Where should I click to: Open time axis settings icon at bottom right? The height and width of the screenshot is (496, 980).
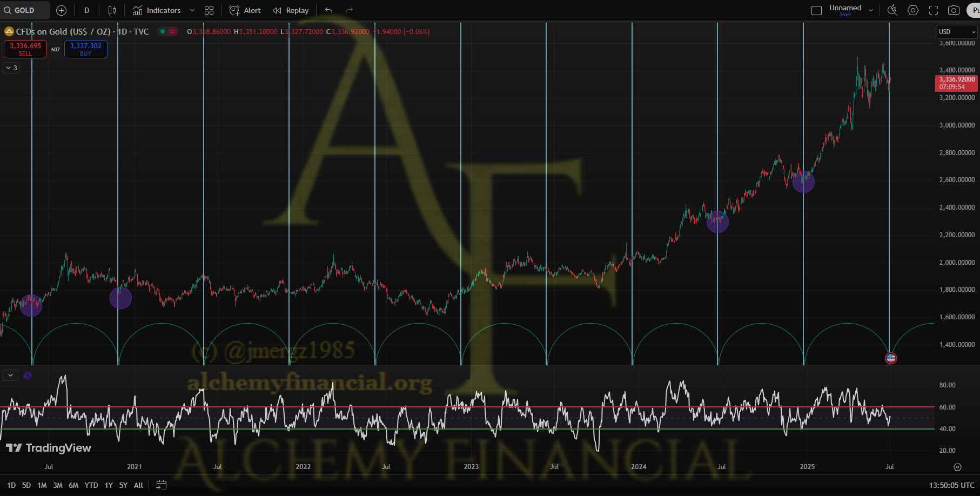pos(957,467)
